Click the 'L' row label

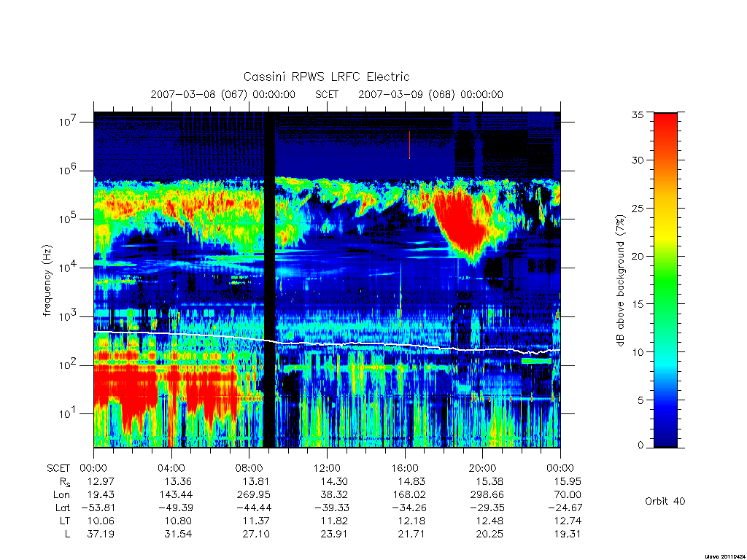click(x=67, y=534)
